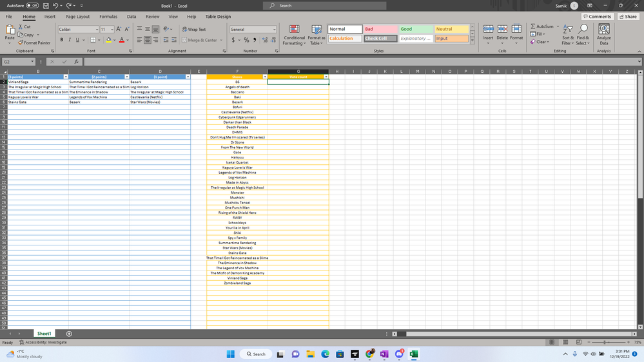Toggle Underline formatting
Image resolution: width=644 pixels, height=362 pixels.
pyautogui.click(x=77, y=40)
